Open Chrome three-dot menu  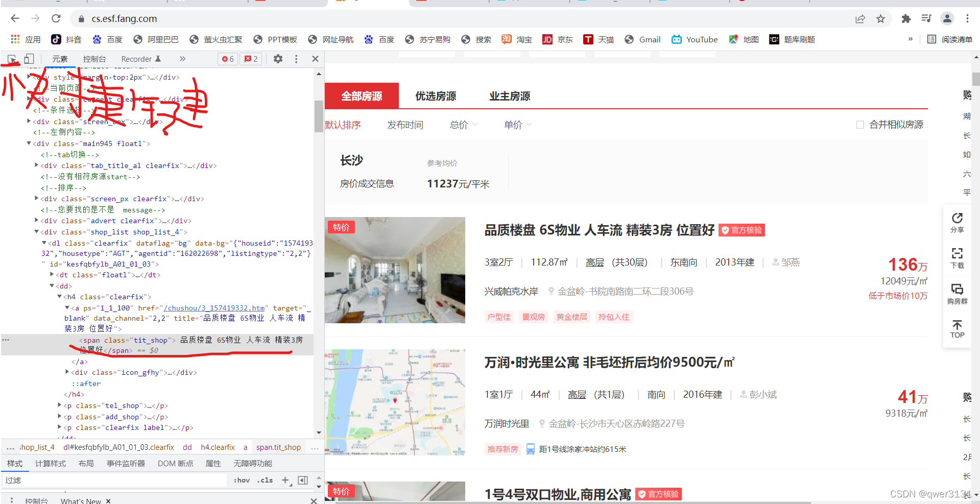click(967, 19)
